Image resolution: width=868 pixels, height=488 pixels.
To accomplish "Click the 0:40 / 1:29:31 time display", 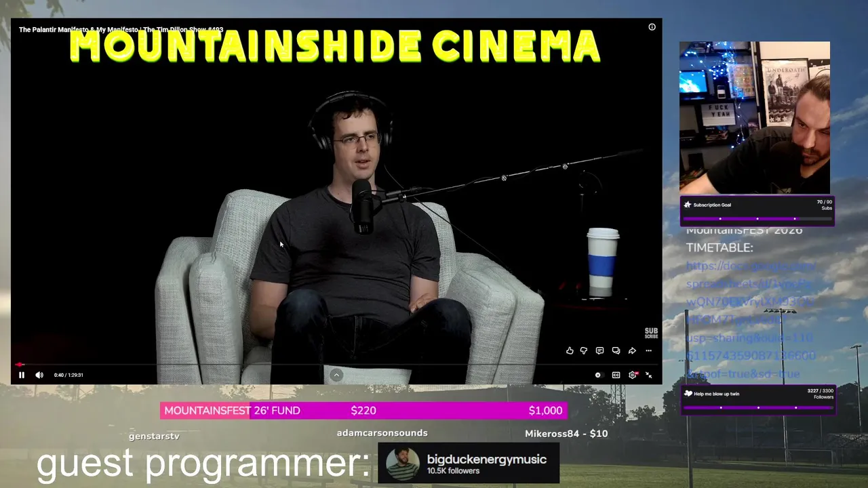I will click(x=68, y=375).
